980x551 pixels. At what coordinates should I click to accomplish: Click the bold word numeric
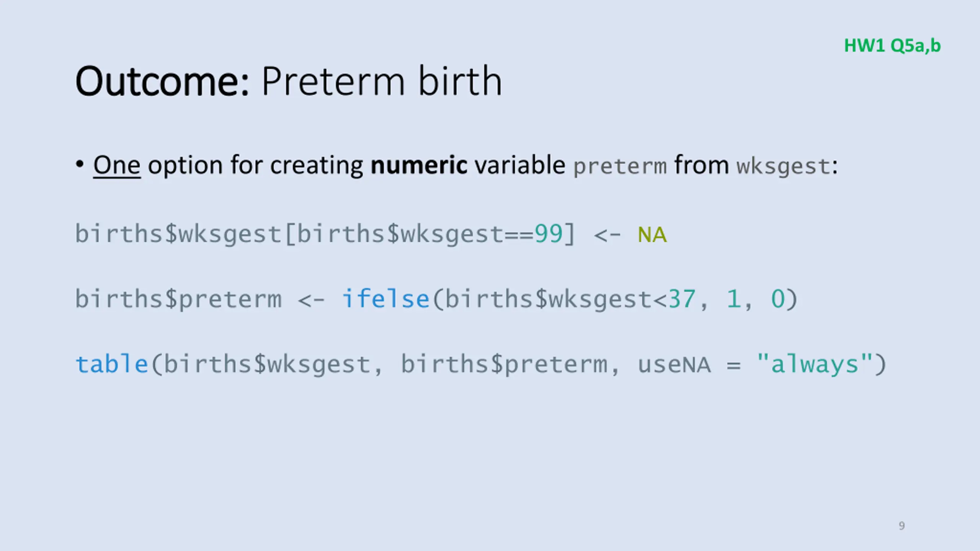pos(419,165)
